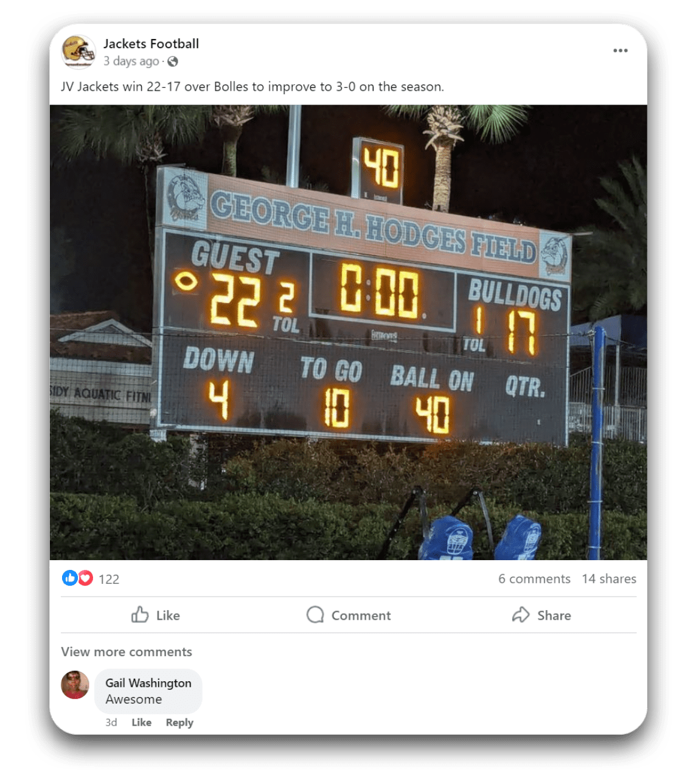
Task: Open the '3 days ago' timestamp link
Action: [131, 61]
